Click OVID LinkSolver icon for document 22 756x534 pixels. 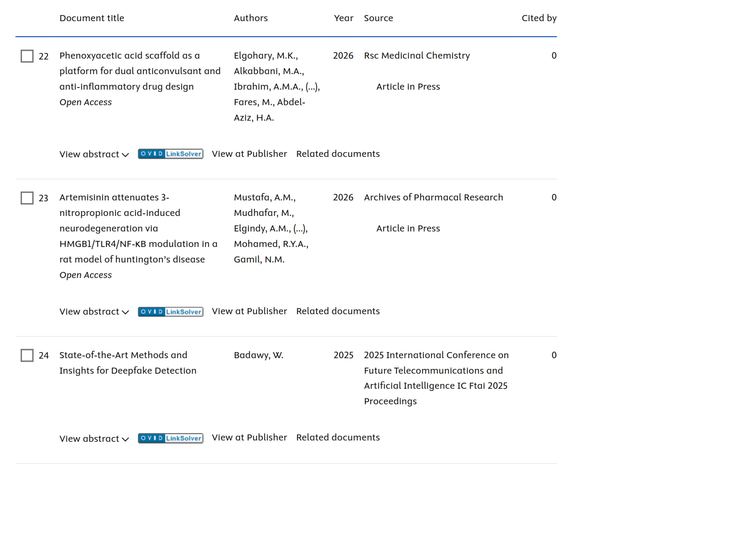pyautogui.click(x=170, y=154)
